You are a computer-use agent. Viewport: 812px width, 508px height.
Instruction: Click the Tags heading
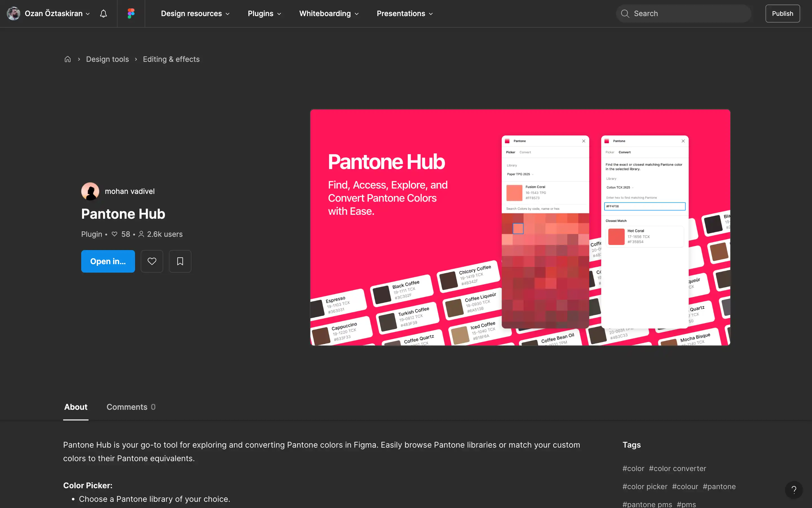[x=632, y=445]
